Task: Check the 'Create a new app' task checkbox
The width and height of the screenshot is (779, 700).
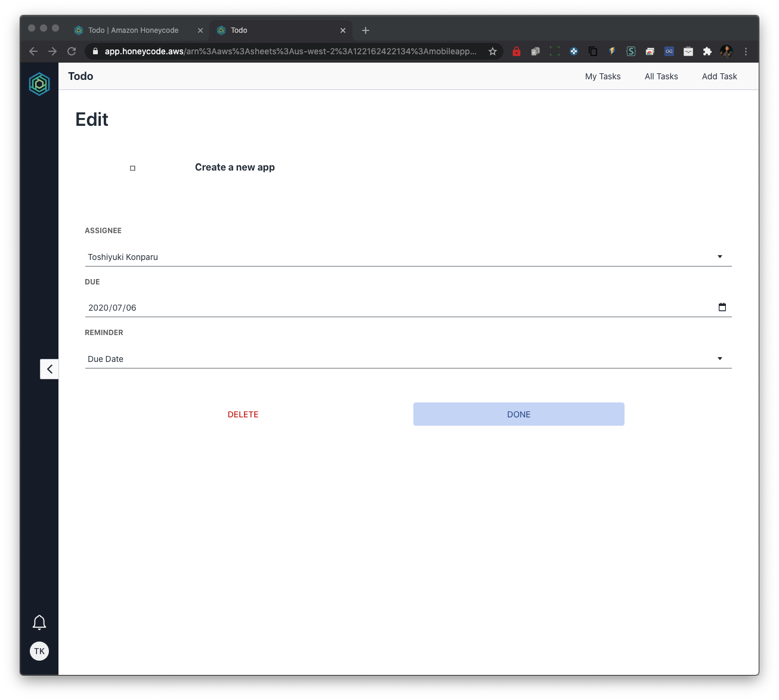Action: click(132, 168)
